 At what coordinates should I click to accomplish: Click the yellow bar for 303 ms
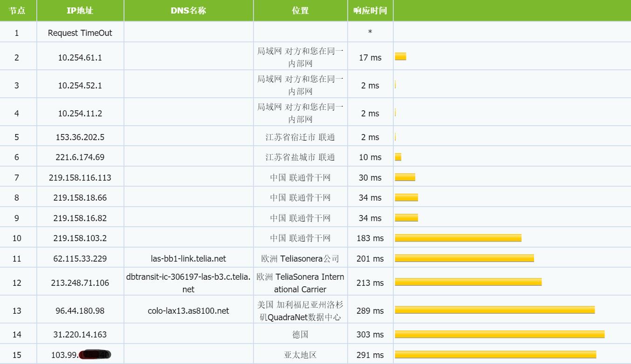tap(500, 334)
